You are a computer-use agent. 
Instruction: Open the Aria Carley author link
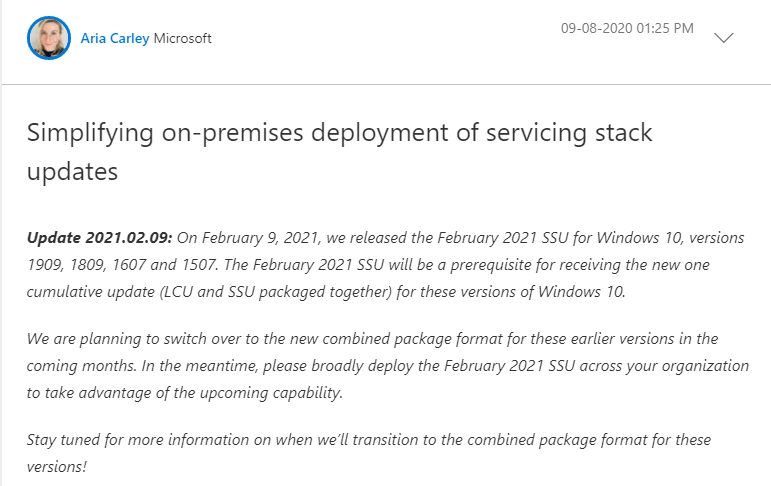click(115, 39)
